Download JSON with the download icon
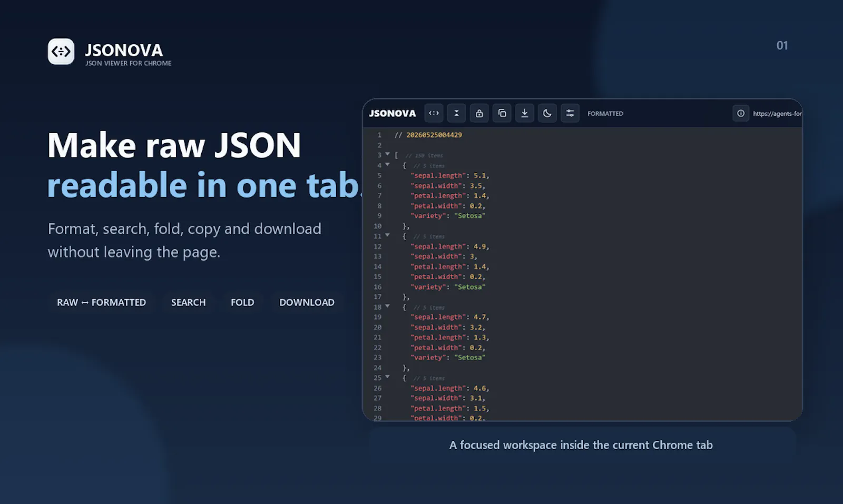The height and width of the screenshot is (504, 843). click(524, 113)
